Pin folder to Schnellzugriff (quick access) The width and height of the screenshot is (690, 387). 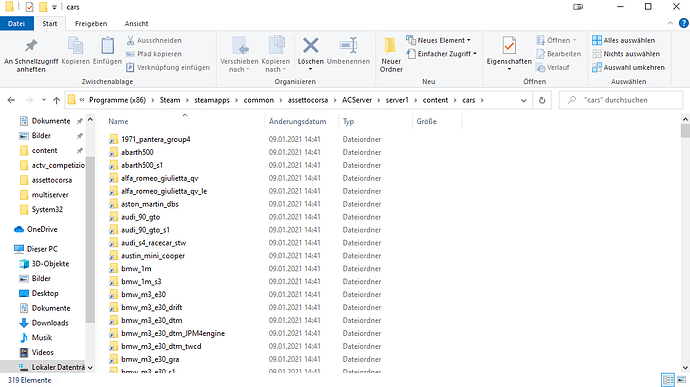coord(31,55)
